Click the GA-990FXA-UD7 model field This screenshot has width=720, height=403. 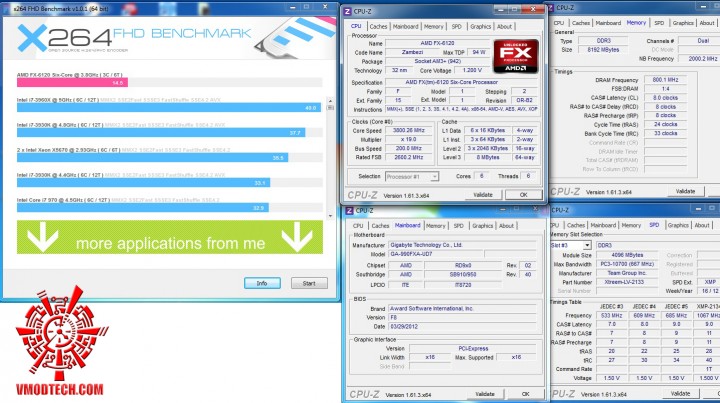coord(436,254)
